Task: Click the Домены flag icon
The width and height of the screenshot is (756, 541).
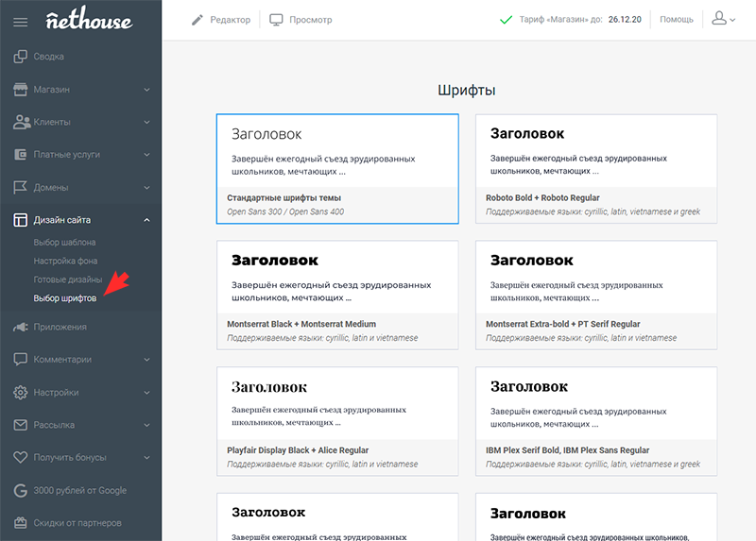Action: coord(20,187)
